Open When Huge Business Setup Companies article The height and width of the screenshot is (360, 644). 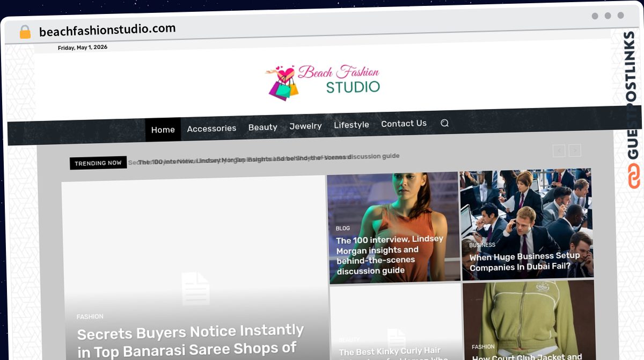pos(525,261)
